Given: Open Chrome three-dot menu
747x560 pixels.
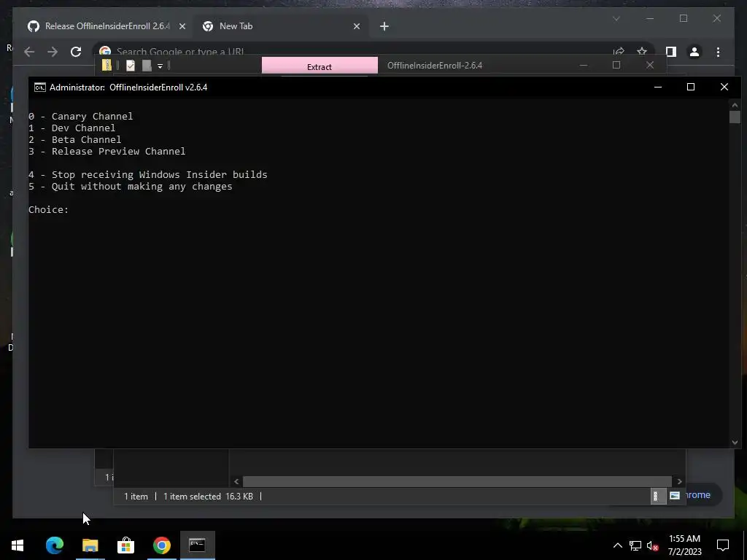Looking at the screenshot, I should click(x=718, y=52).
